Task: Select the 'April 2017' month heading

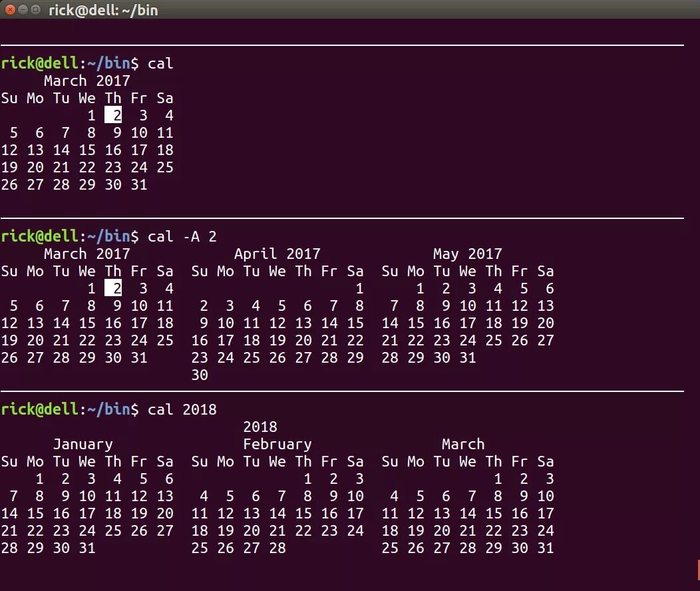Action: [x=277, y=254]
